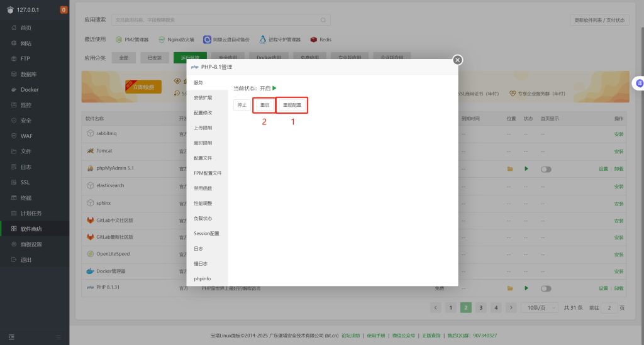Open the 性能调整 tab
This screenshot has width=644, height=345.
pos(207,204)
